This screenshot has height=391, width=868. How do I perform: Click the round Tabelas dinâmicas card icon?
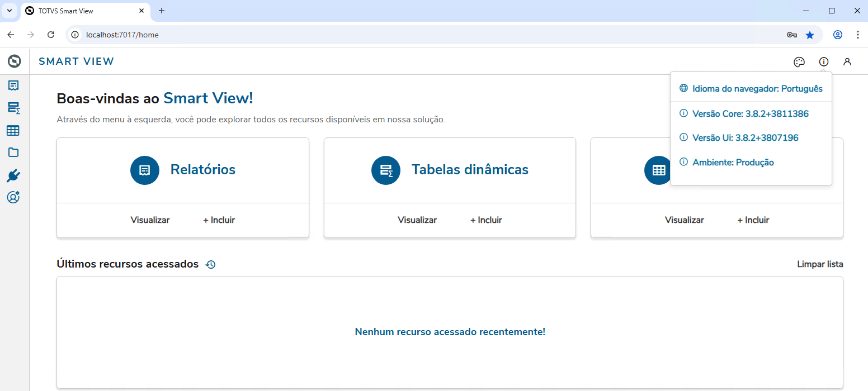(386, 170)
